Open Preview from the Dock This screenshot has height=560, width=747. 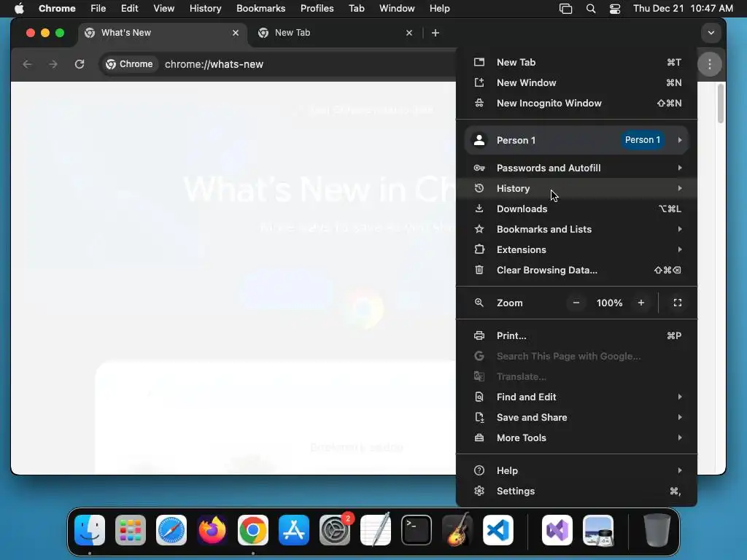598,530
